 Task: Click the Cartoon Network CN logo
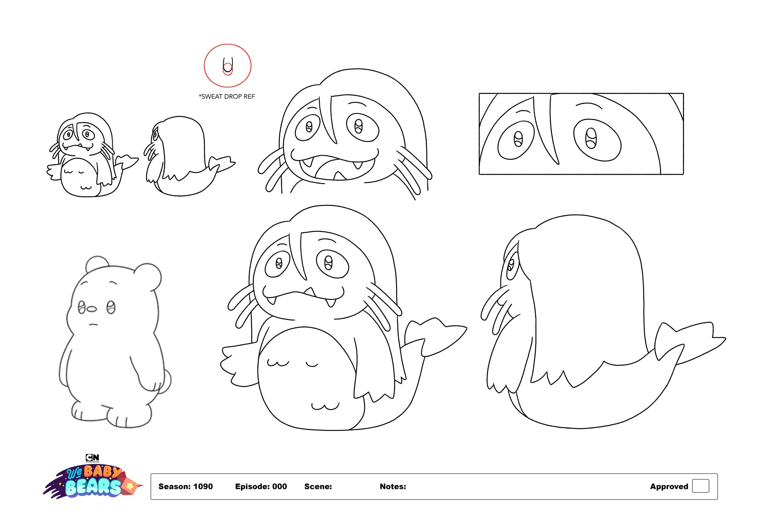click(x=92, y=458)
